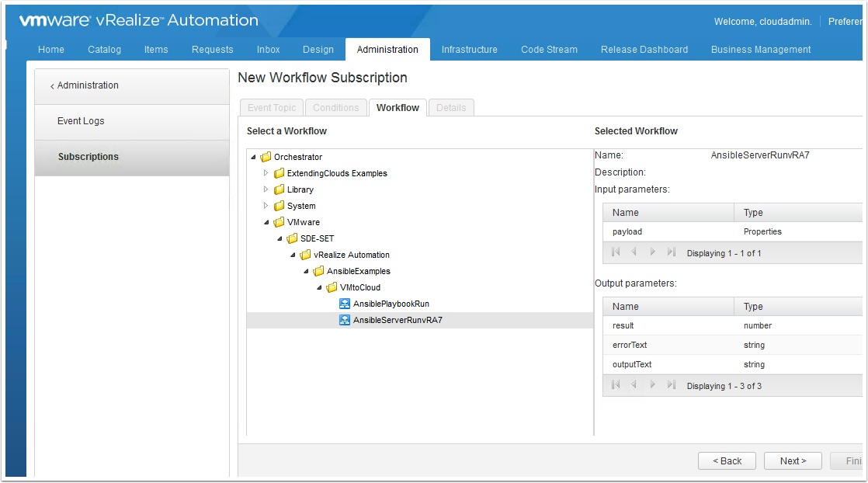Click the vRealize Automation folder icon

click(x=306, y=255)
